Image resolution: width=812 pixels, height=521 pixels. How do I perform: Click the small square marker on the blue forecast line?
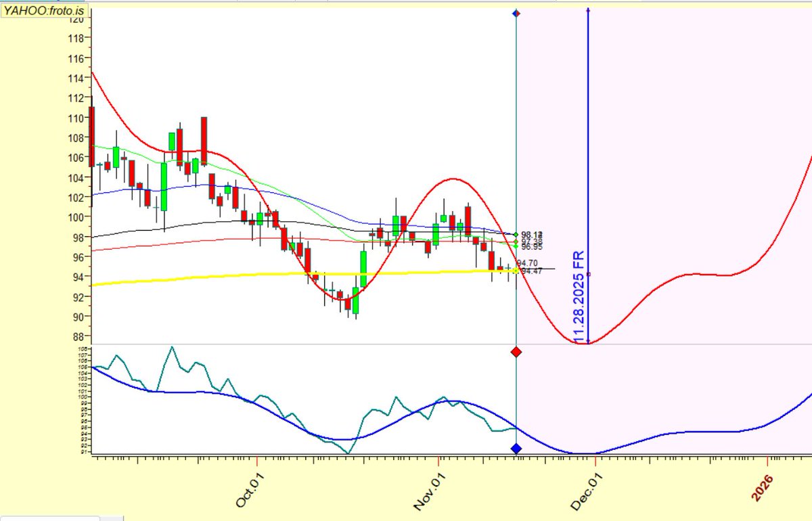coord(589,274)
